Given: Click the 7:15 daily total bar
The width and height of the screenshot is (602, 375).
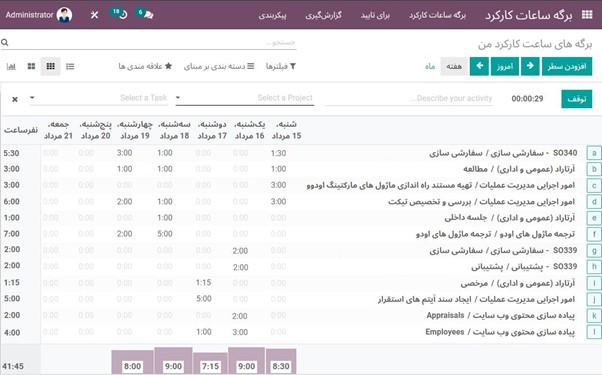Looking at the screenshot, I should pyautogui.click(x=210, y=363).
